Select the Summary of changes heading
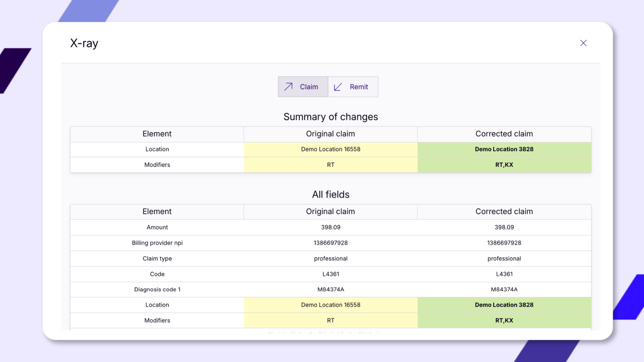The height and width of the screenshot is (362, 644). point(330,117)
